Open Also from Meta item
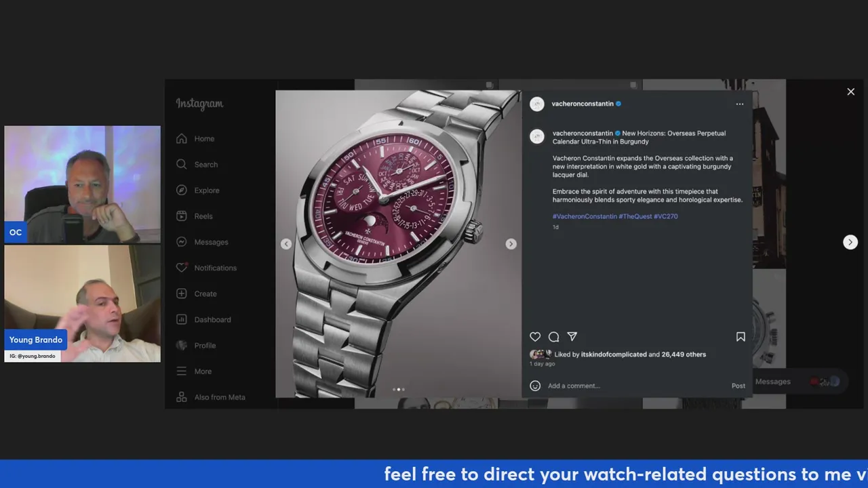868x488 pixels. tap(210, 397)
